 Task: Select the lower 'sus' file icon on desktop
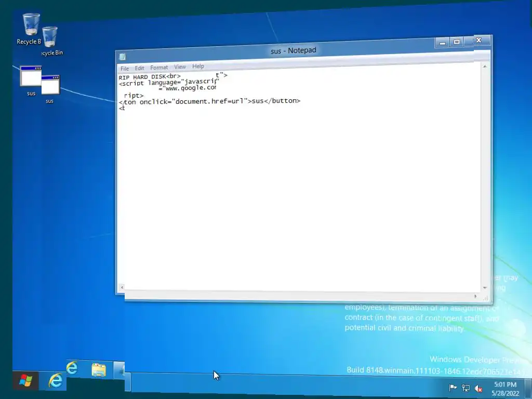[50, 89]
